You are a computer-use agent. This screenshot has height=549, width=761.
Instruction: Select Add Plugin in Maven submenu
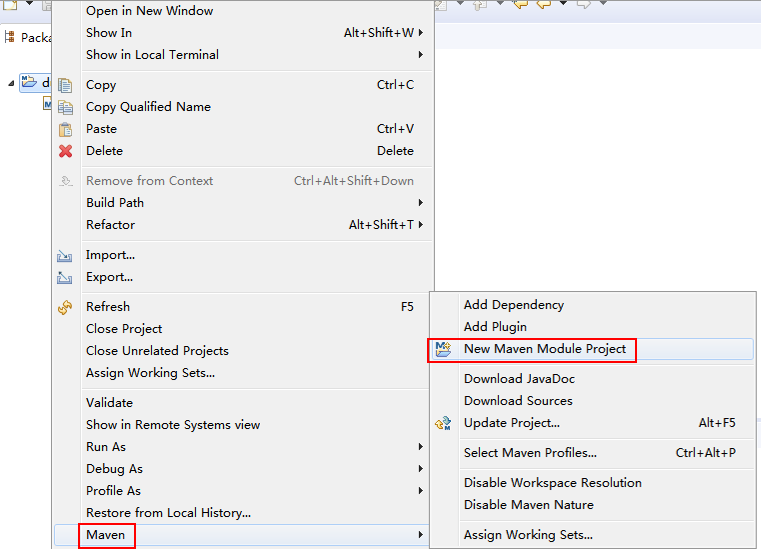tap(593, 327)
